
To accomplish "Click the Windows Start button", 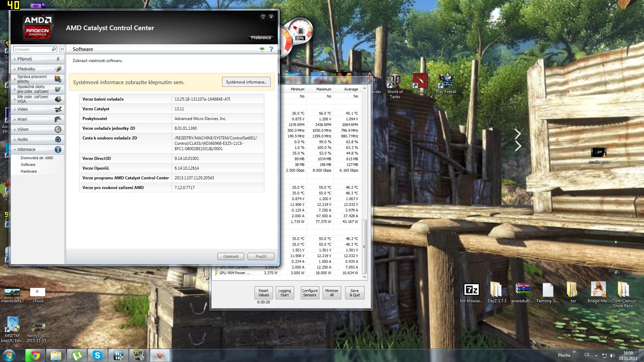I will (9, 355).
